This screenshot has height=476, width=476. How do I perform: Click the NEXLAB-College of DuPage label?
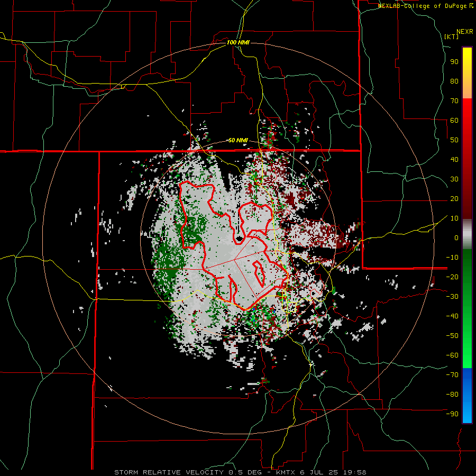422,6
